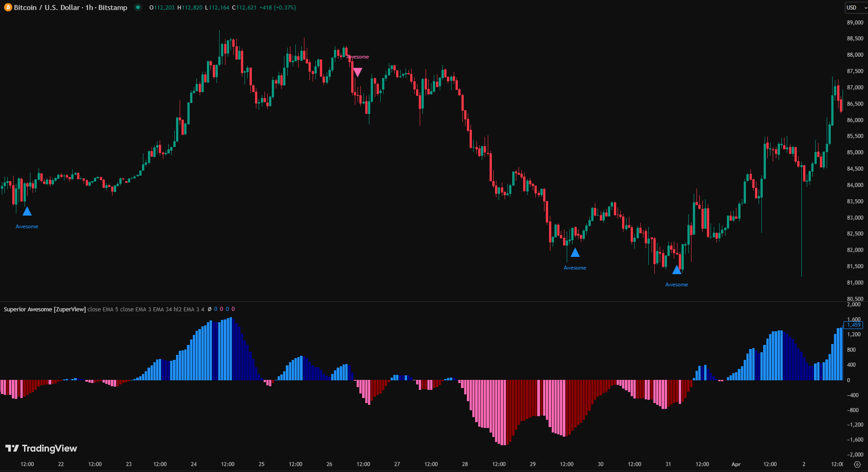Click the 85,000 price scale label
868x472 pixels.
tap(855, 152)
